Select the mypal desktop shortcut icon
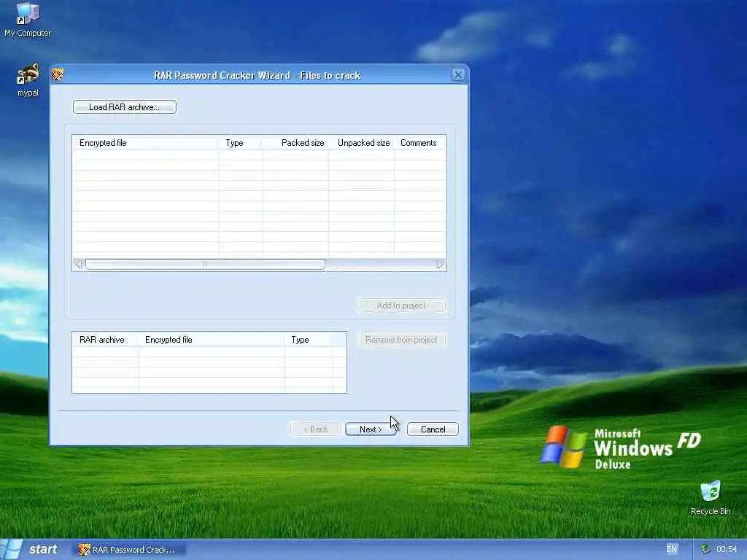747x560 pixels. pyautogui.click(x=28, y=79)
